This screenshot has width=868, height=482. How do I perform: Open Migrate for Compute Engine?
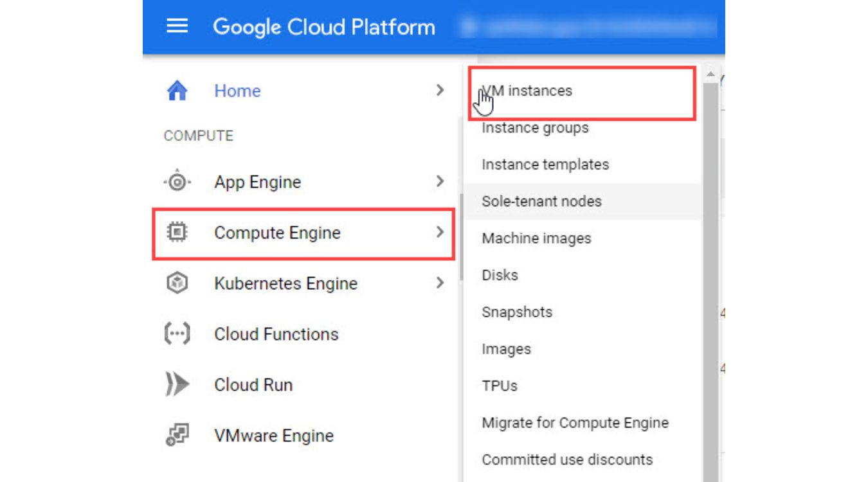pos(575,423)
